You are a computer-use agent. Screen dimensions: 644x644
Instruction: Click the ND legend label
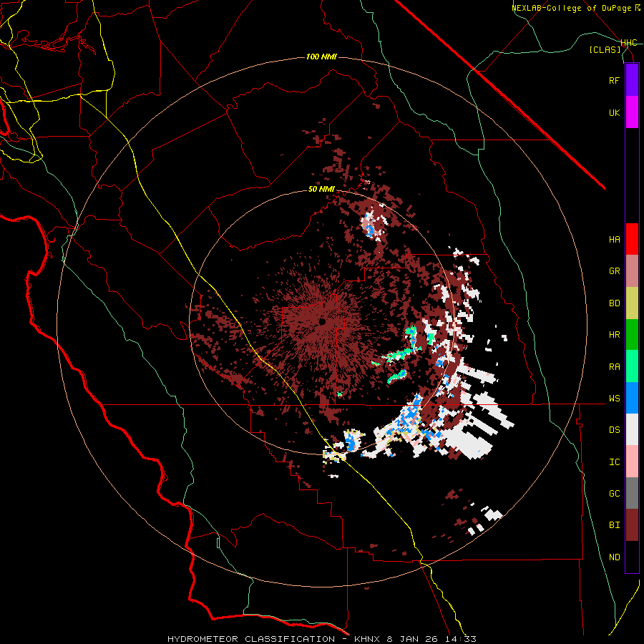coord(614,557)
